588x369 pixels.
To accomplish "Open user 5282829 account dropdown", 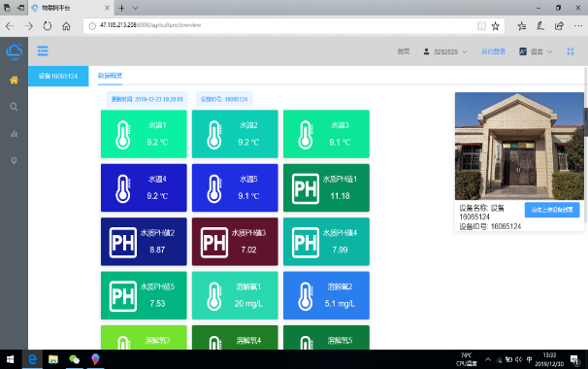I will 445,51.
